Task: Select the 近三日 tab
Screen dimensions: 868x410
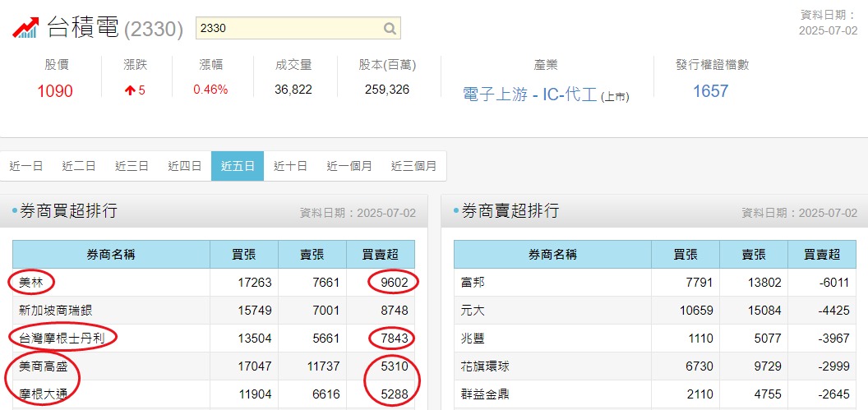Action: (x=132, y=166)
